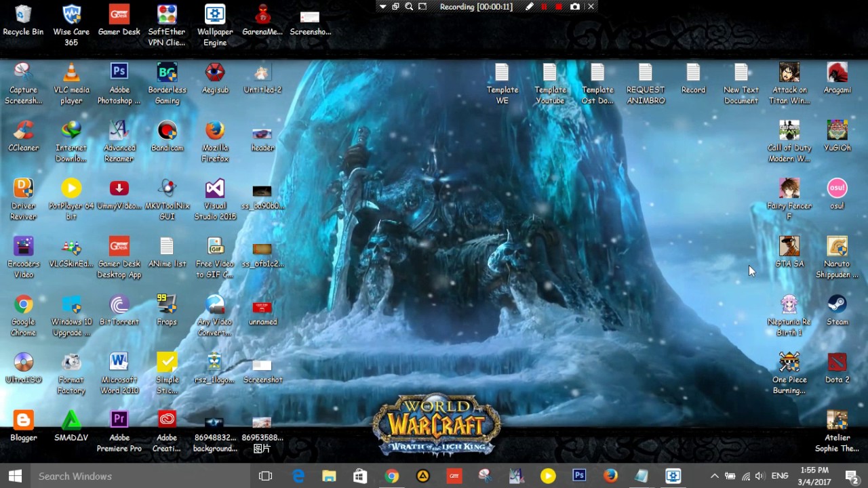The height and width of the screenshot is (488, 868).
Task: Open Task View on taskbar
Action: tap(265, 476)
